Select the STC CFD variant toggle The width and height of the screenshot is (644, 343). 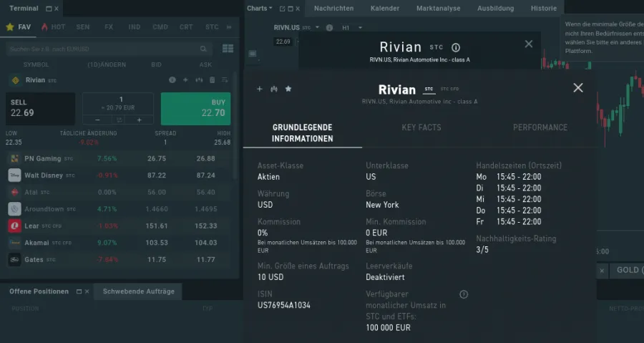click(x=450, y=89)
